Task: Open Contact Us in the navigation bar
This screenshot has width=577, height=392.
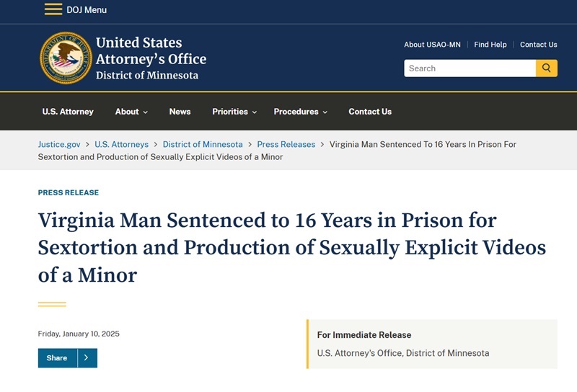Action: click(x=370, y=112)
